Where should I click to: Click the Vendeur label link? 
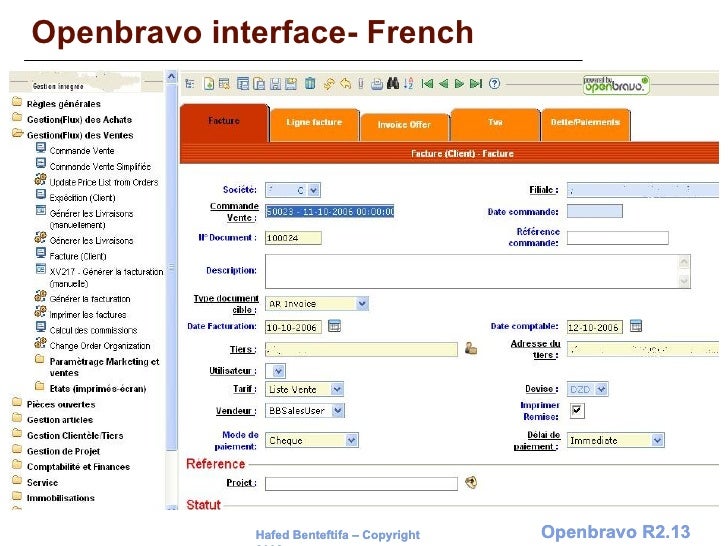coord(236,411)
